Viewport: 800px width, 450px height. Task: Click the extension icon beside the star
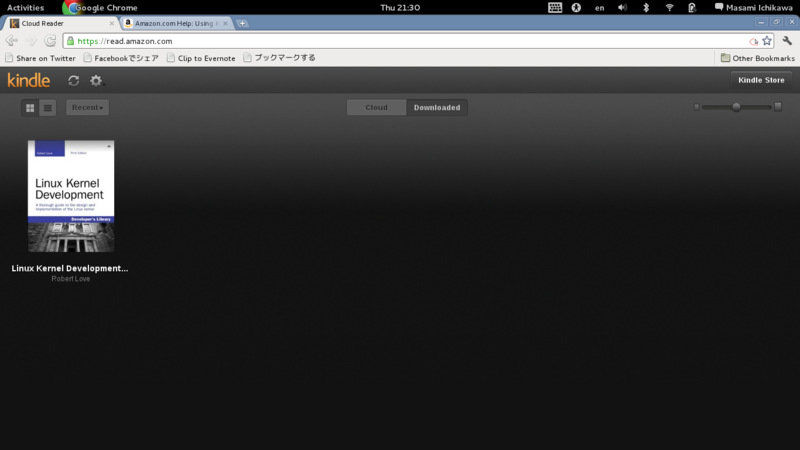(754, 41)
